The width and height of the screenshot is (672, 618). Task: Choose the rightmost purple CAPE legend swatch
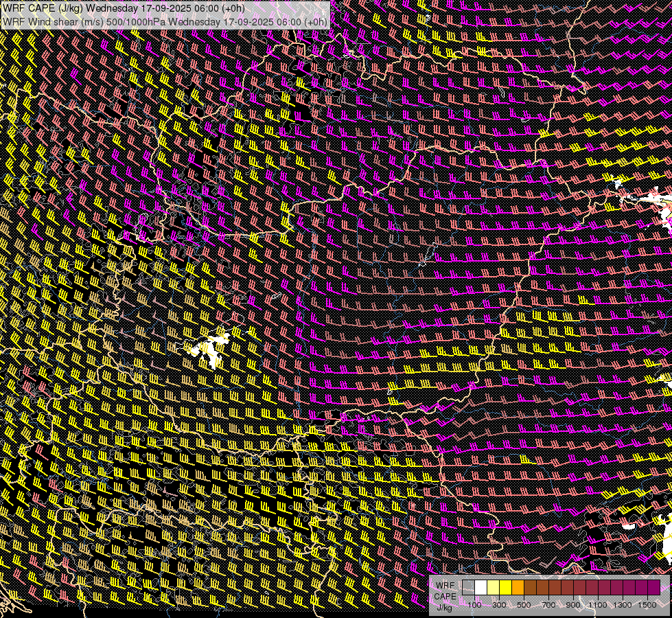click(653, 588)
